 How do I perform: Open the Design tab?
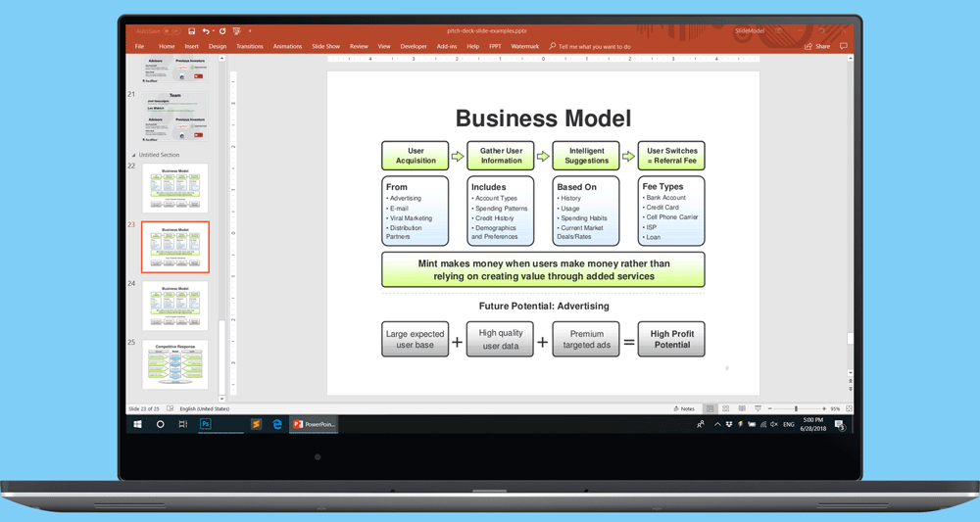(218, 46)
